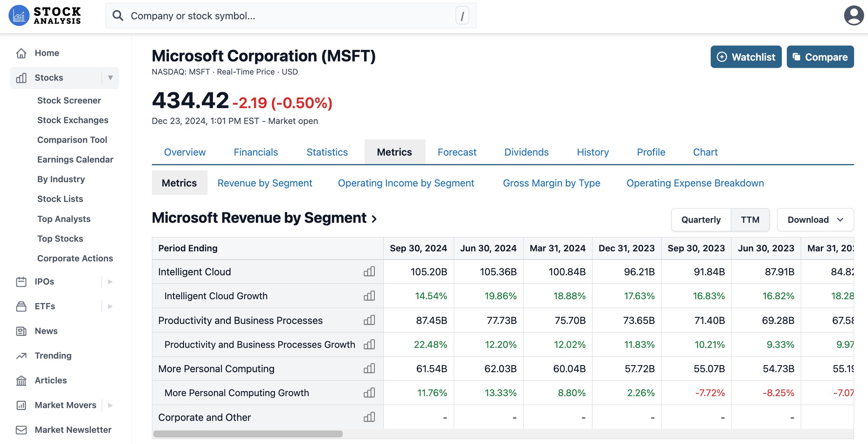Open Earnings Calendar link
The height and width of the screenshot is (444, 868).
(75, 159)
